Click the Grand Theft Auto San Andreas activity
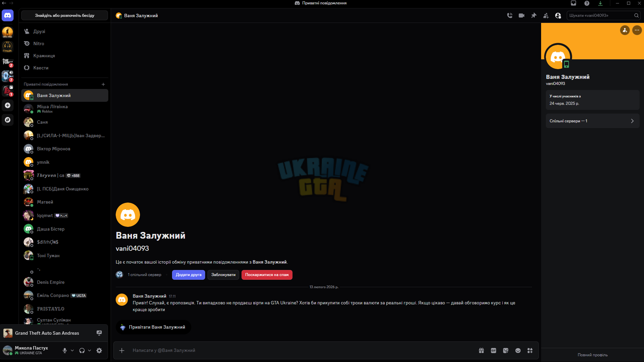 pos(47,333)
